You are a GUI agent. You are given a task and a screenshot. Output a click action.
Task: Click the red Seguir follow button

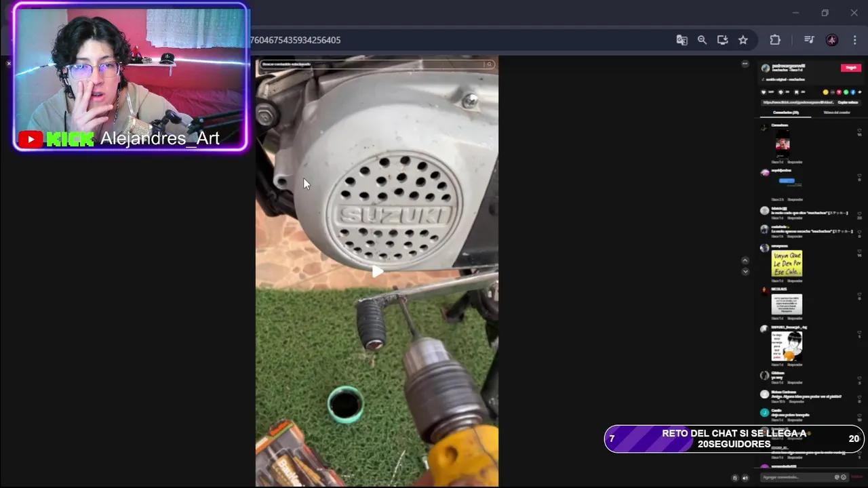tap(851, 68)
